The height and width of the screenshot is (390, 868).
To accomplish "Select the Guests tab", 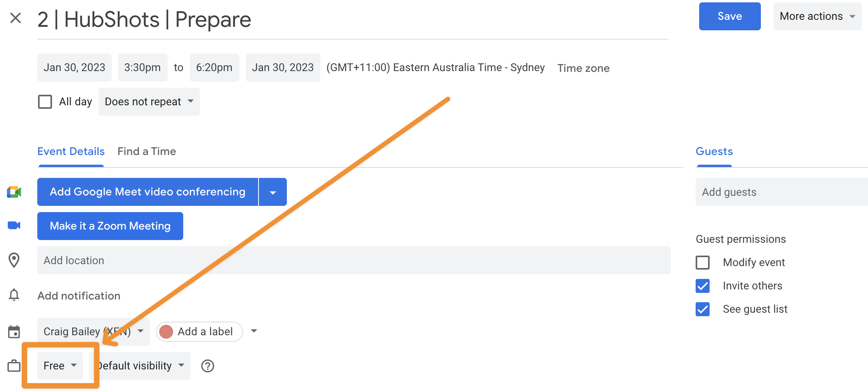I will 714,151.
